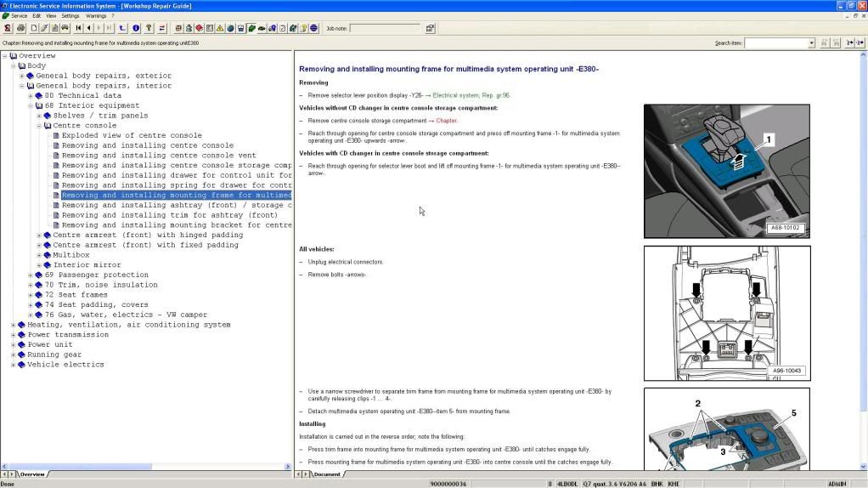Click the previous page arrow icon

[89, 28]
